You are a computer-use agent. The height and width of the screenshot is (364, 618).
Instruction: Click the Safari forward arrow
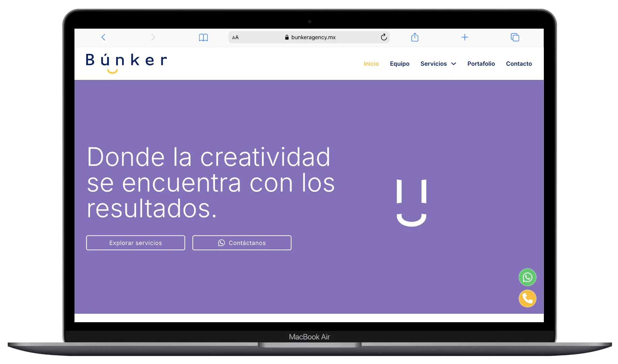point(153,37)
